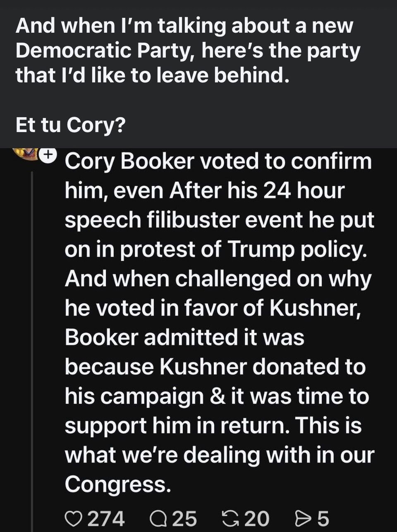Image resolution: width=397 pixels, height=532 pixels.
Task: Click the caption line 'Et tu Cory?'
Action: [x=70, y=125]
